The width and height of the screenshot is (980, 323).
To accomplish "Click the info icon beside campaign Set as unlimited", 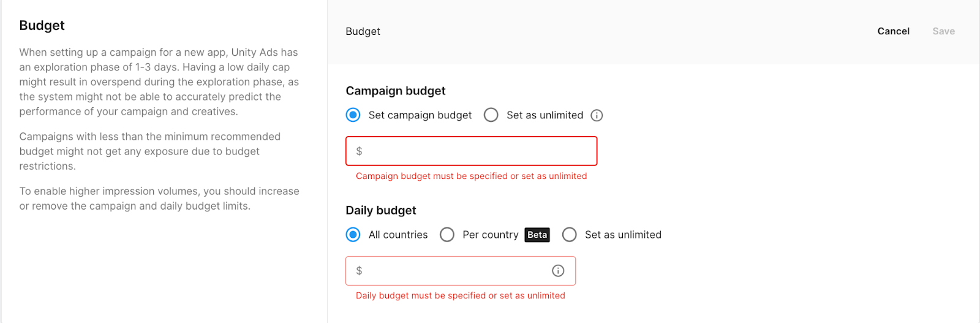I will click(x=597, y=115).
